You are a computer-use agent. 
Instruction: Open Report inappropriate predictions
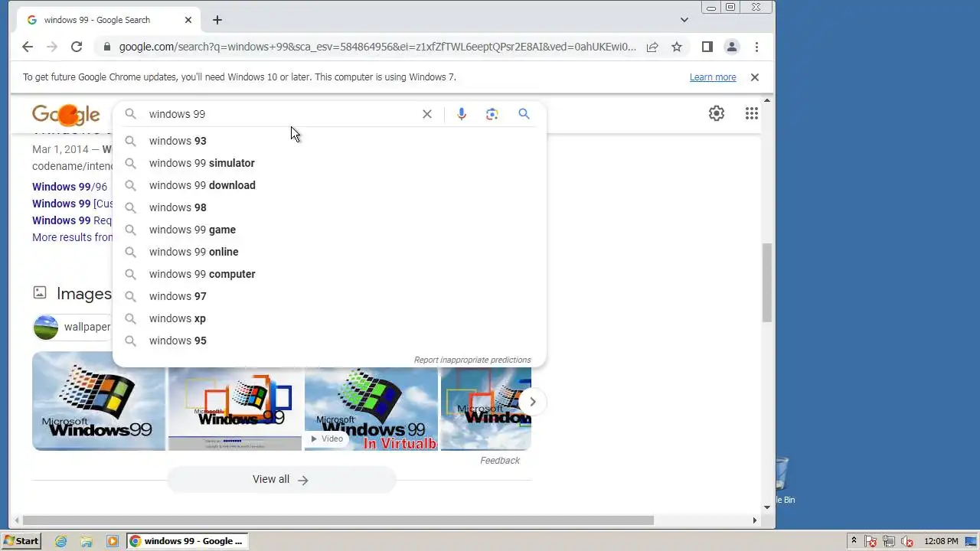click(472, 360)
